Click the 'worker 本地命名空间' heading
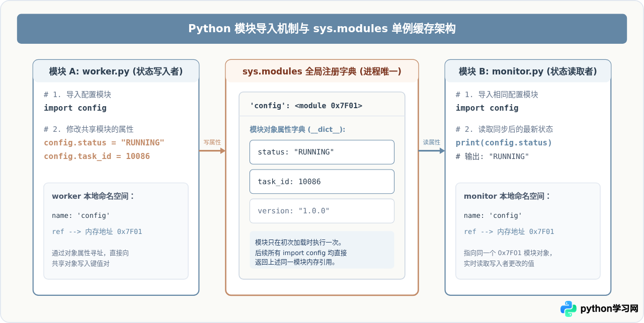The image size is (644, 323). pos(93,196)
